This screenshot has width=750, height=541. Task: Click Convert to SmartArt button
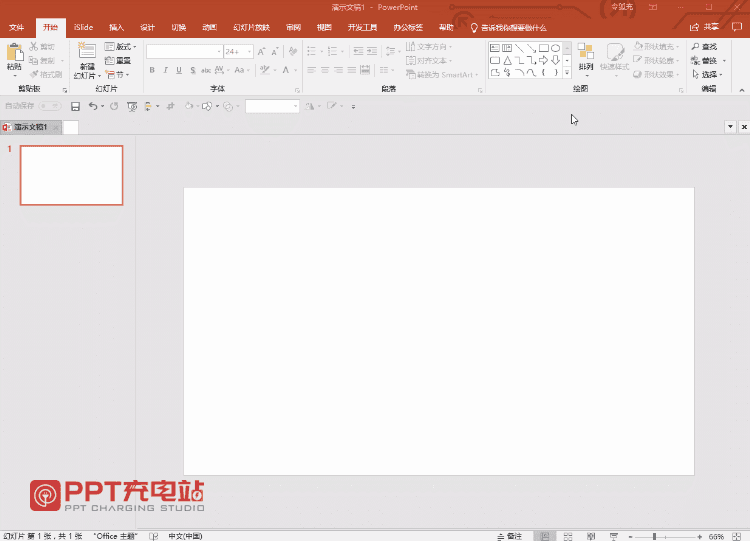click(x=441, y=75)
